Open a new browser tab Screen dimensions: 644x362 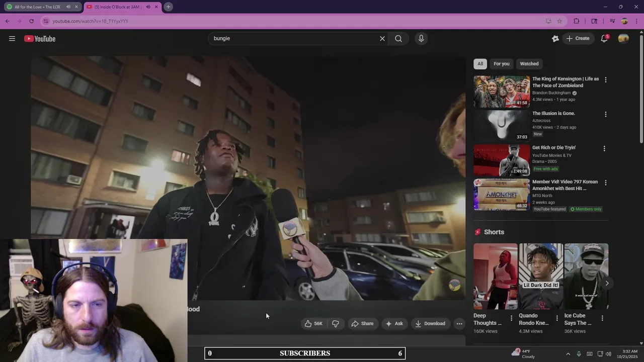pos(169,7)
